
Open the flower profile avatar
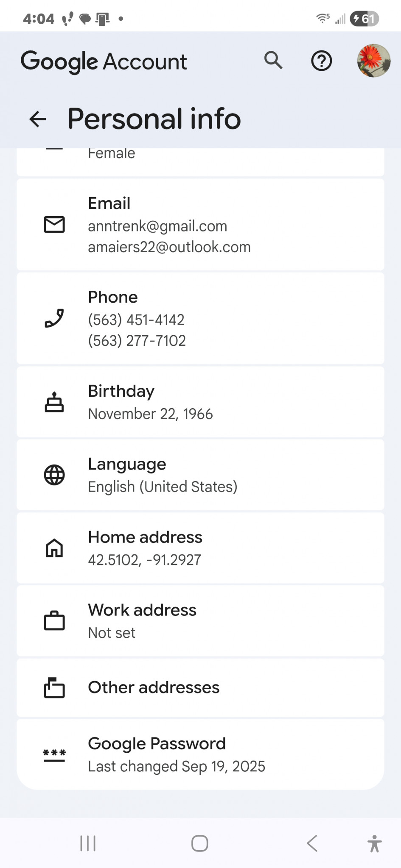point(373,61)
